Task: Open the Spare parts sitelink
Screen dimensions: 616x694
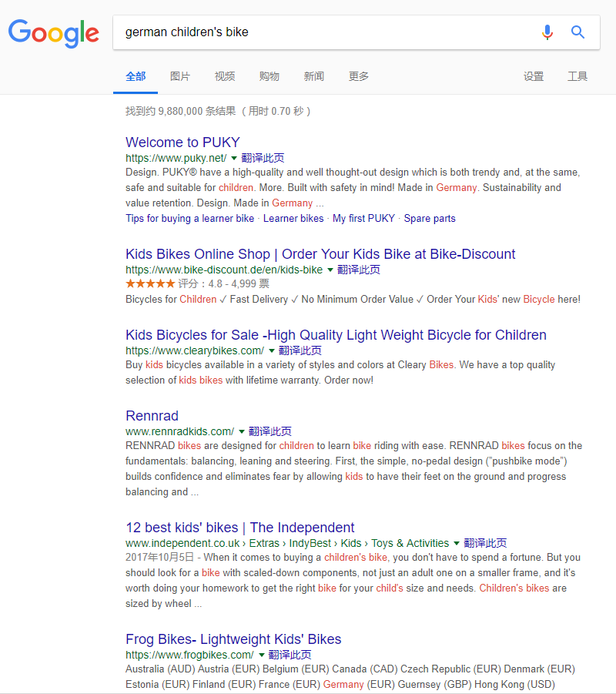Action: coord(430,218)
